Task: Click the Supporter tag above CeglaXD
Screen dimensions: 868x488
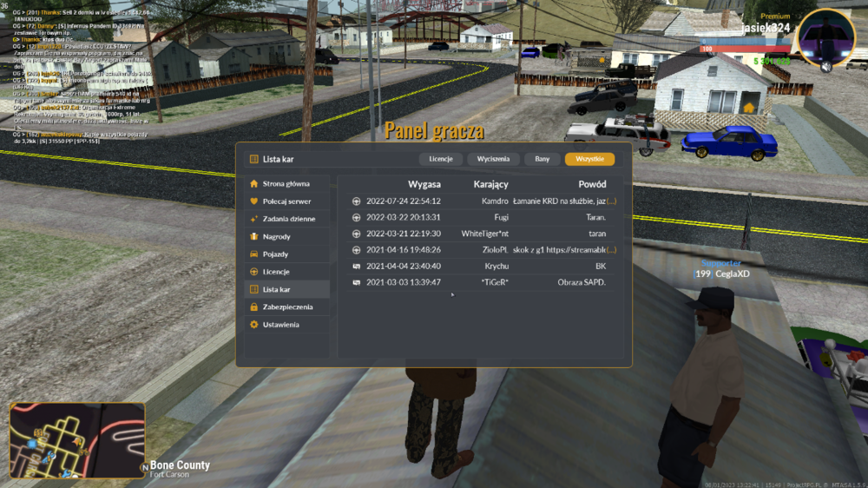Action: tap(720, 263)
